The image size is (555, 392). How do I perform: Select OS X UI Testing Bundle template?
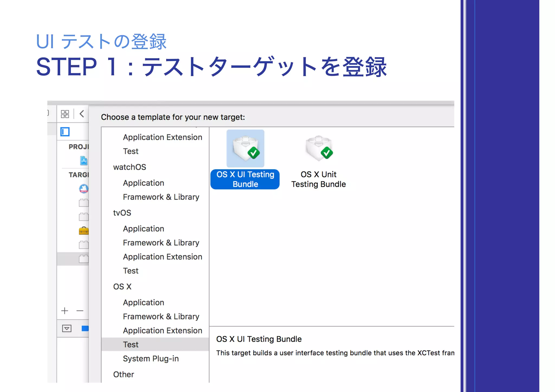click(x=245, y=159)
